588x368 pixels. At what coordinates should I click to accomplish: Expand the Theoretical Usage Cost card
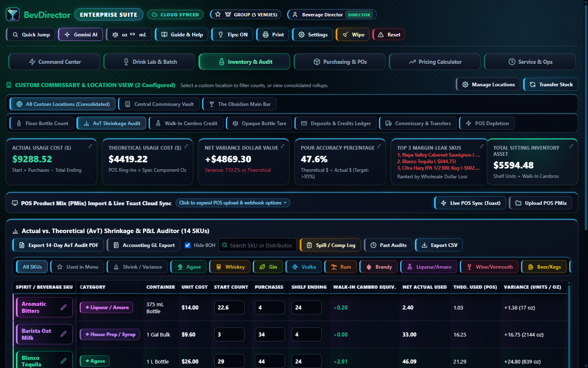[x=186, y=146]
